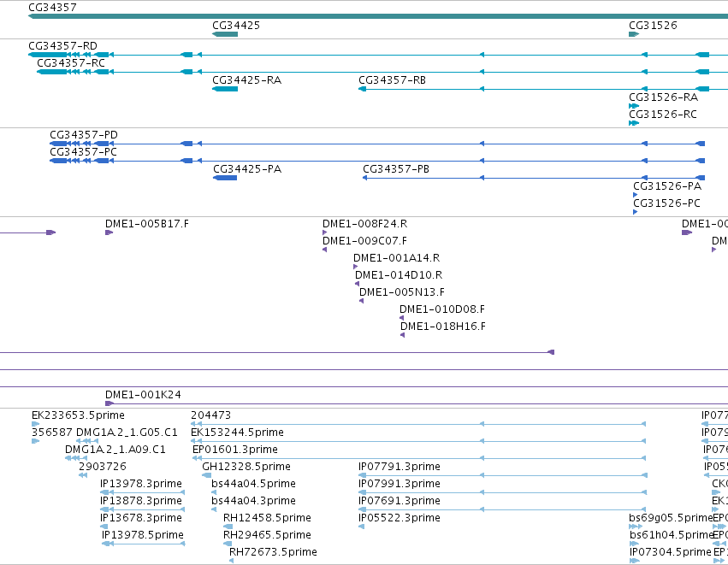Select BAC end label DME1-018H16.F
The image size is (728, 565).
(x=443, y=327)
